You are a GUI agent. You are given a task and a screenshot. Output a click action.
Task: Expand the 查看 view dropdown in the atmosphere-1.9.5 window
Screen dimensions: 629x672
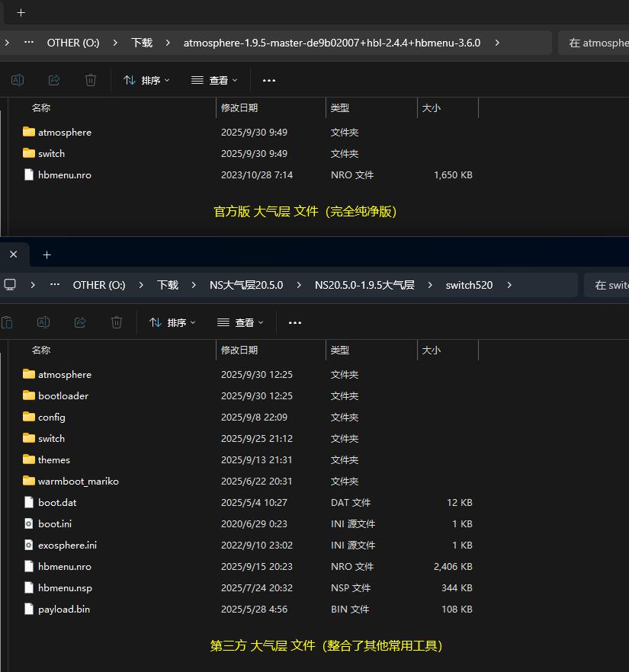(x=214, y=80)
